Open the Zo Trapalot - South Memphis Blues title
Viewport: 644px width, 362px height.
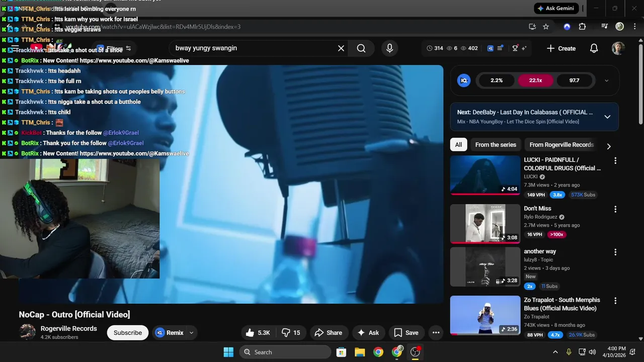point(562,304)
